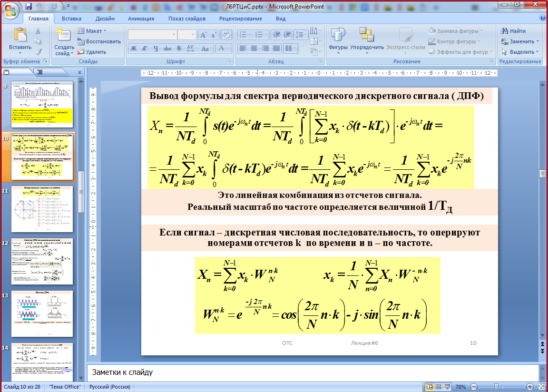
Task: Fit slide to current window icon
Action: [x=541, y=387]
